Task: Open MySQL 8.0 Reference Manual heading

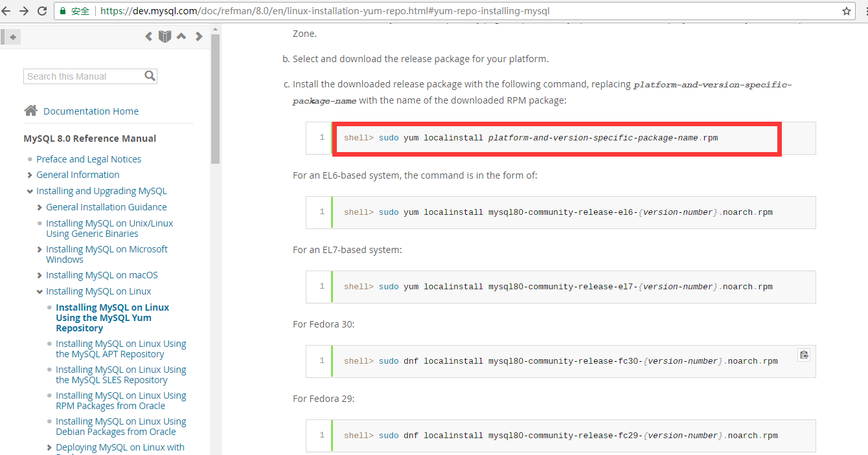Action: [x=89, y=139]
